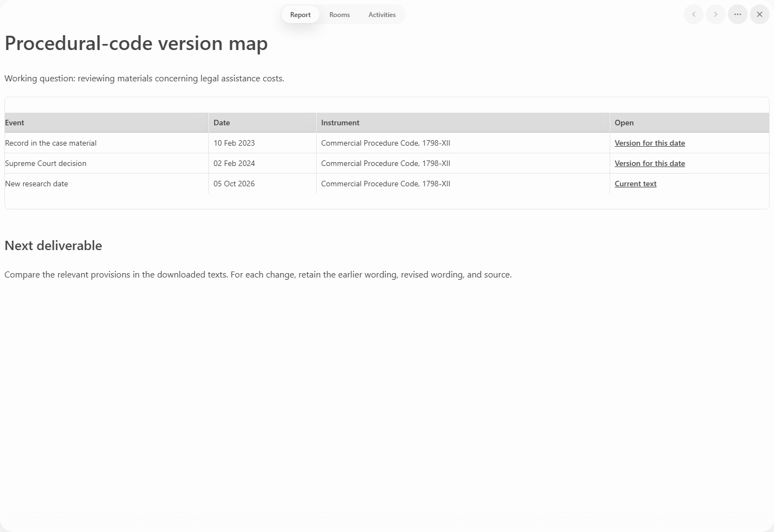Click the Instrument cell in the New research date row
Image resolution: width=774 pixels, height=532 pixels.
coord(463,184)
